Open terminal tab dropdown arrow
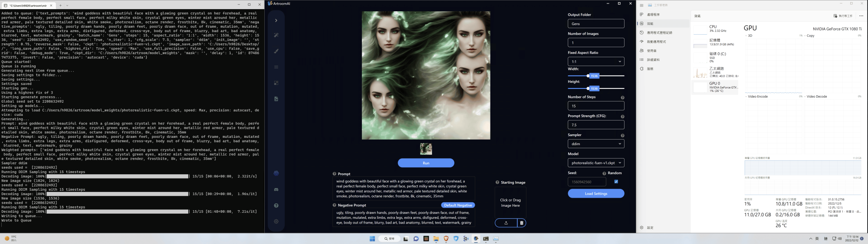The width and height of the screenshot is (868, 244). coord(67,6)
